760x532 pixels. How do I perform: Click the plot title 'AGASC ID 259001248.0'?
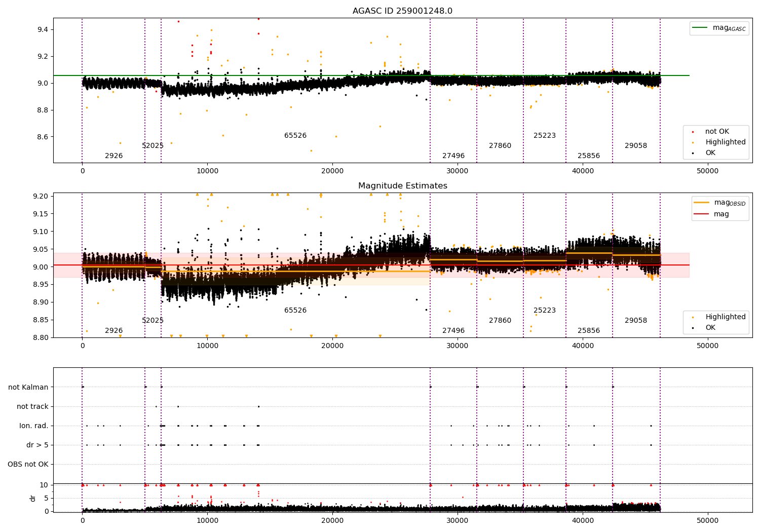pyautogui.click(x=403, y=11)
